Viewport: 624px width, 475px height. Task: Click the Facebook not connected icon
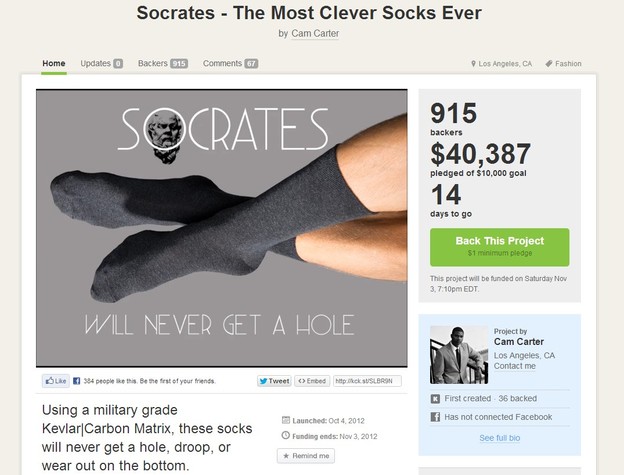(x=435, y=416)
